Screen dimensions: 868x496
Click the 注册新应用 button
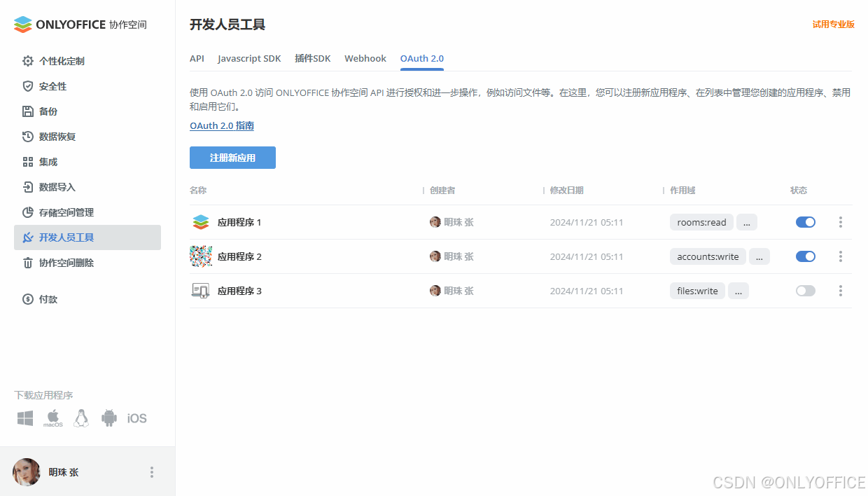(232, 158)
